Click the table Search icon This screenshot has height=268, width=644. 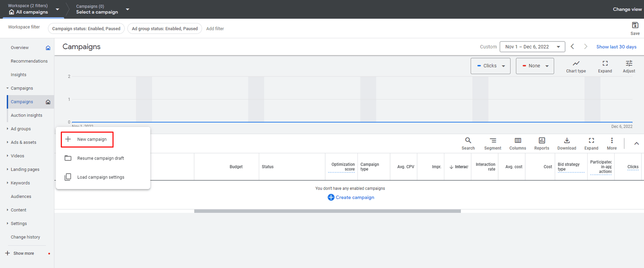click(x=468, y=140)
